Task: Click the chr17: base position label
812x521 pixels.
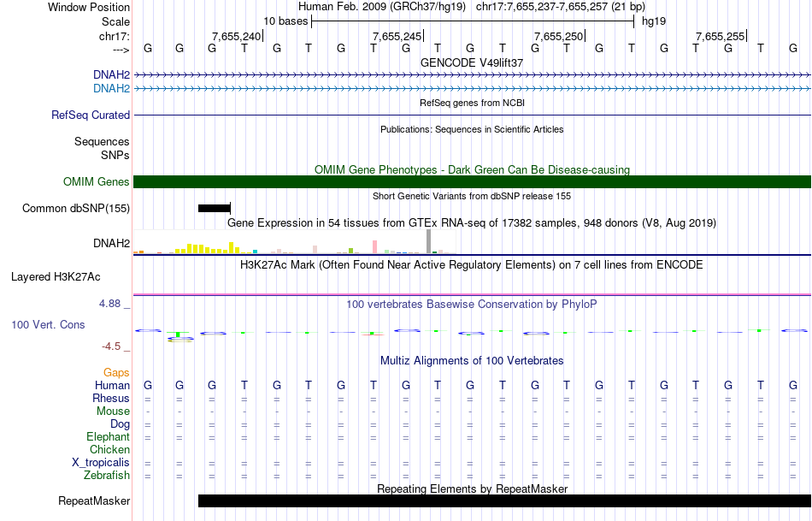Action: coord(114,36)
